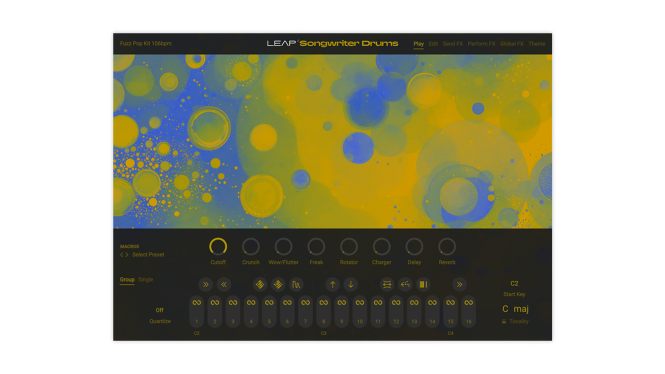The image size is (665, 374).
Task: Click the double-right arrow icon above pad 15
Action: tap(459, 285)
